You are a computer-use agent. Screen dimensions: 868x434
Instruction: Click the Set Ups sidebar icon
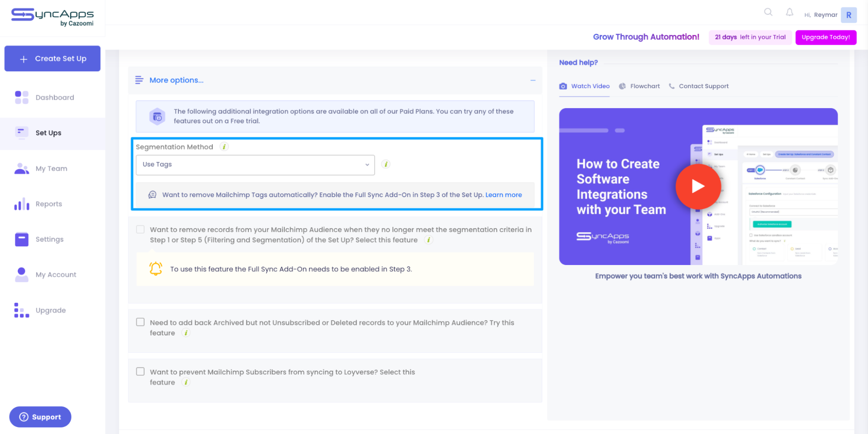(x=22, y=132)
